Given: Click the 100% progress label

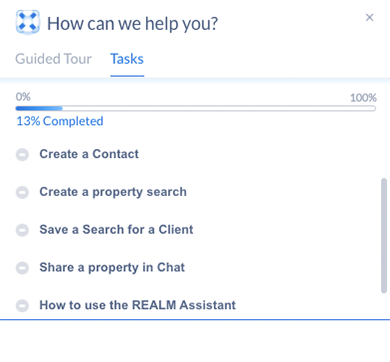Looking at the screenshot, I should click(x=363, y=98).
